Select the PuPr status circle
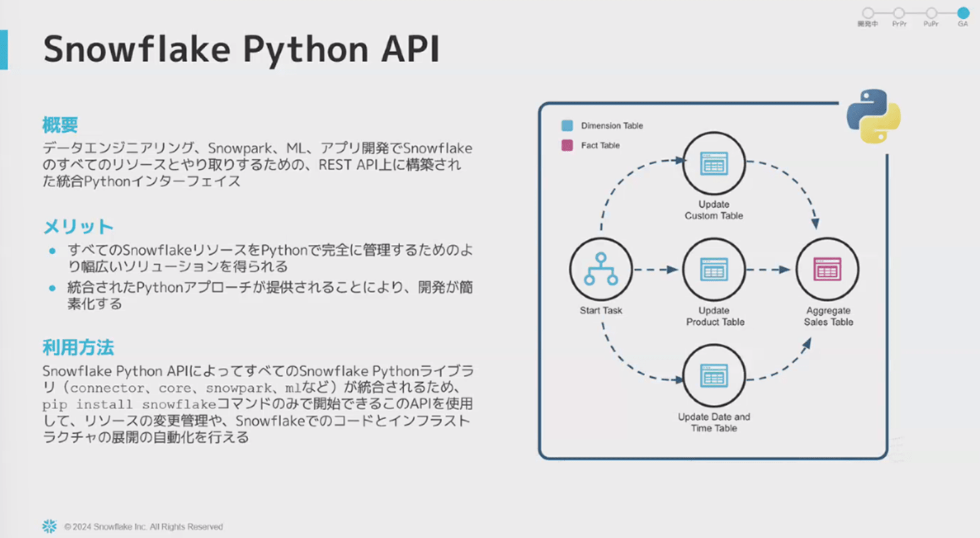Viewport: 980px width, 538px height. 931,13
